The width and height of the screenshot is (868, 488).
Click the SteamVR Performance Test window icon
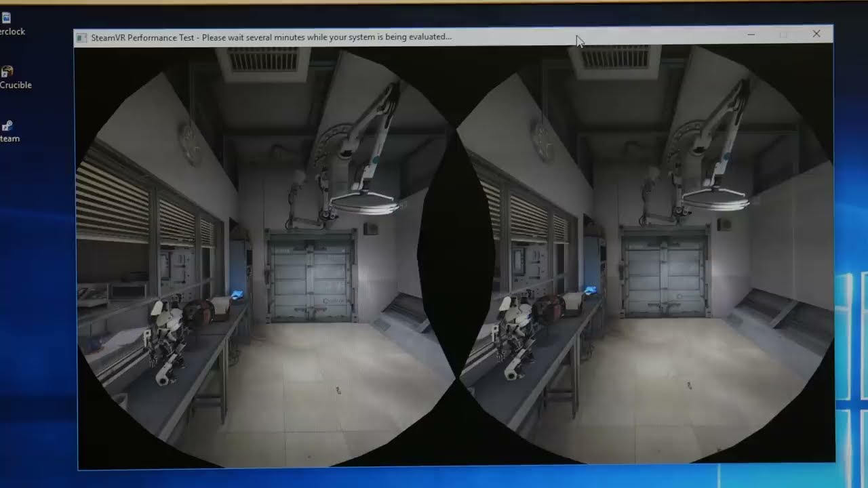click(81, 38)
